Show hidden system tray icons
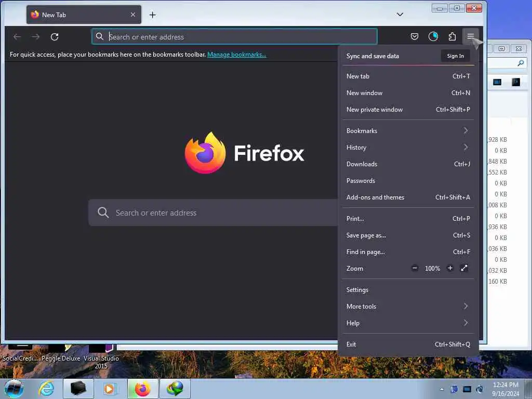The height and width of the screenshot is (399, 532). pyautogui.click(x=442, y=389)
